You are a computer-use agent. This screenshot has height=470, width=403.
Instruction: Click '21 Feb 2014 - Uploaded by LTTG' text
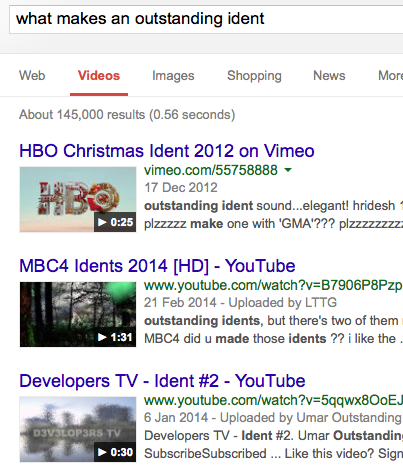point(240,303)
